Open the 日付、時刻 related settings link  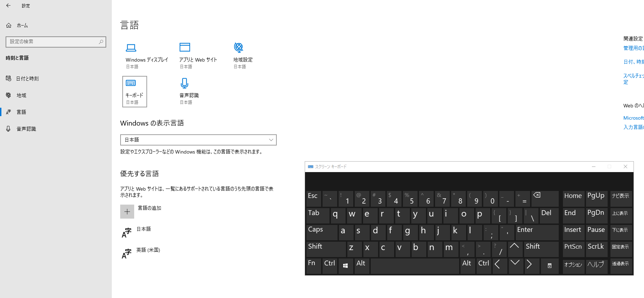(x=634, y=62)
